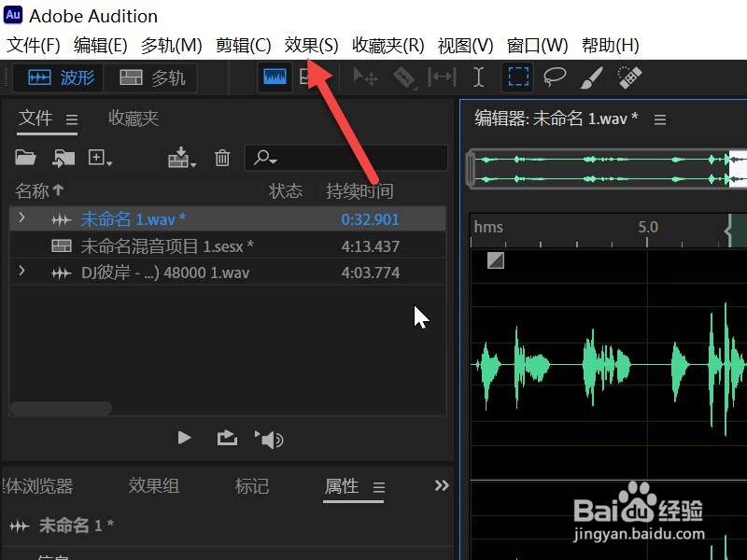
Task: Play the selected file preview
Action: pos(184,438)
